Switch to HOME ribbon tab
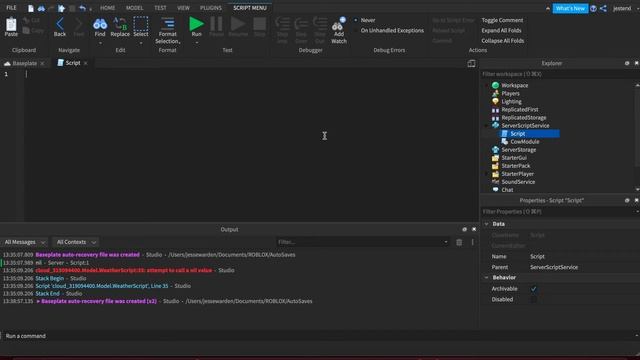Viewport: 640px width, 360px height. click(x=107, y=8)
